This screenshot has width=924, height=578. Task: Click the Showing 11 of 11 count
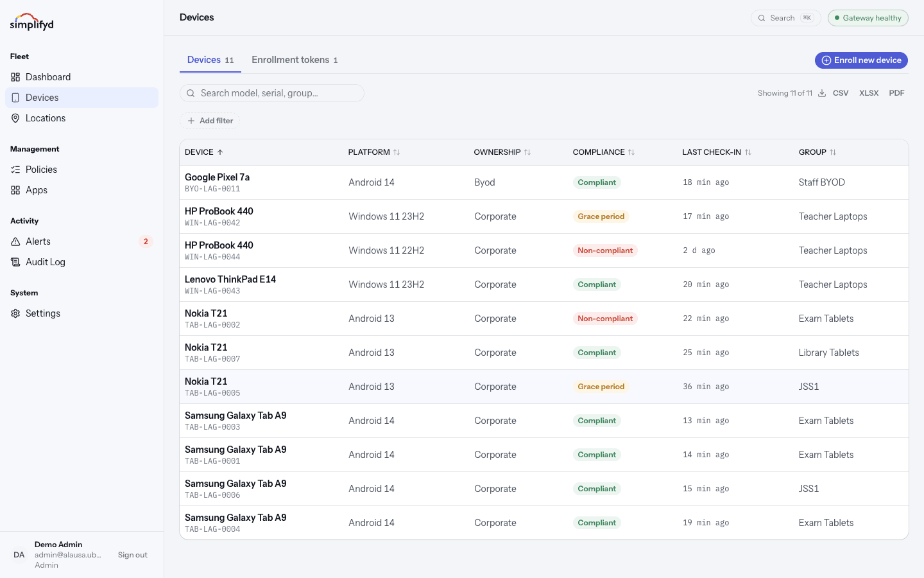[x=785, y=93]
